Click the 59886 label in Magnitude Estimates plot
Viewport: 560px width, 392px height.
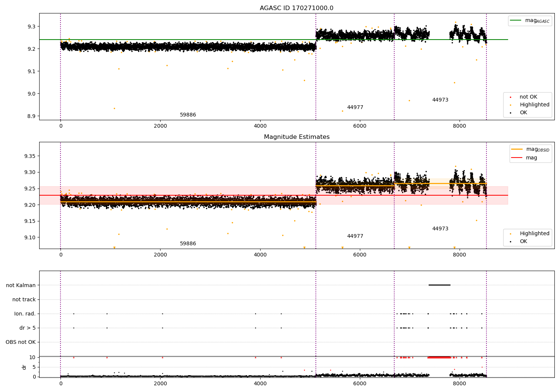pos(188,244)
